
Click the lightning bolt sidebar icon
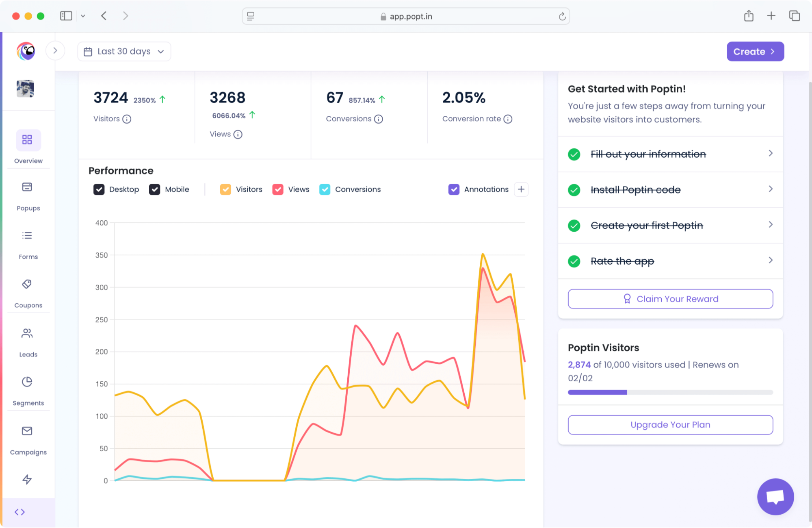tap(28, 480)
